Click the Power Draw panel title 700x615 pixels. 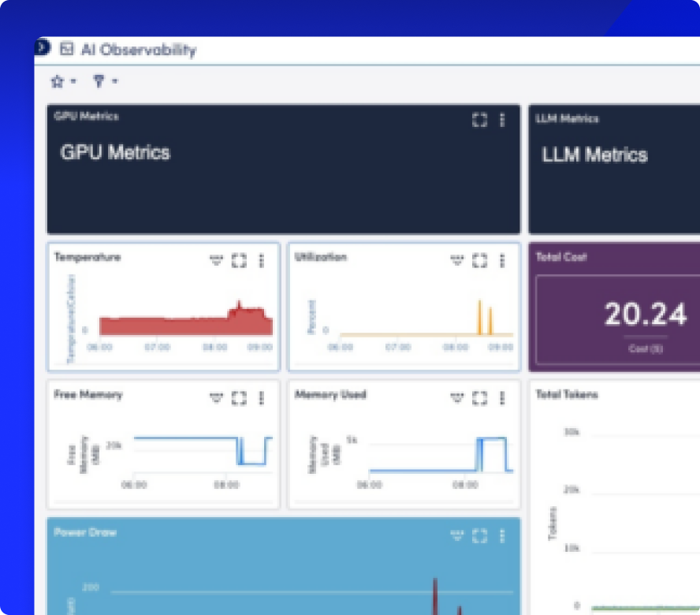(85, 532)
